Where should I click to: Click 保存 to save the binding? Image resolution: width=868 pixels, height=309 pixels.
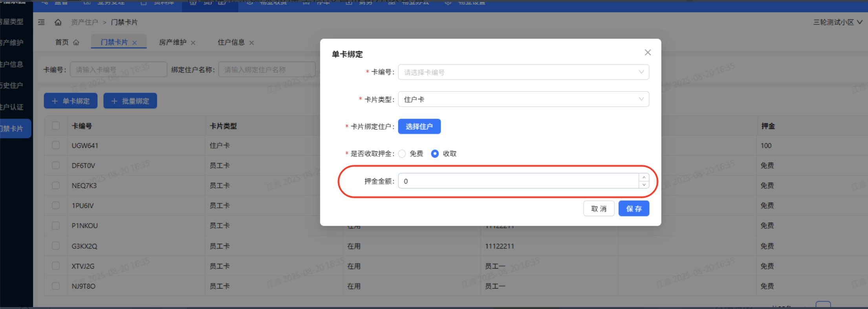[x=634, y=209]
